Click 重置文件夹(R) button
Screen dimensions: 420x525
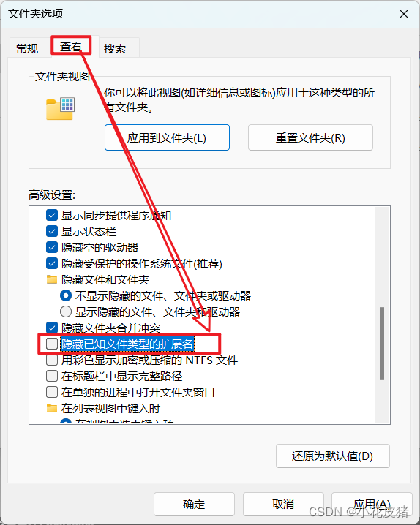310,137
